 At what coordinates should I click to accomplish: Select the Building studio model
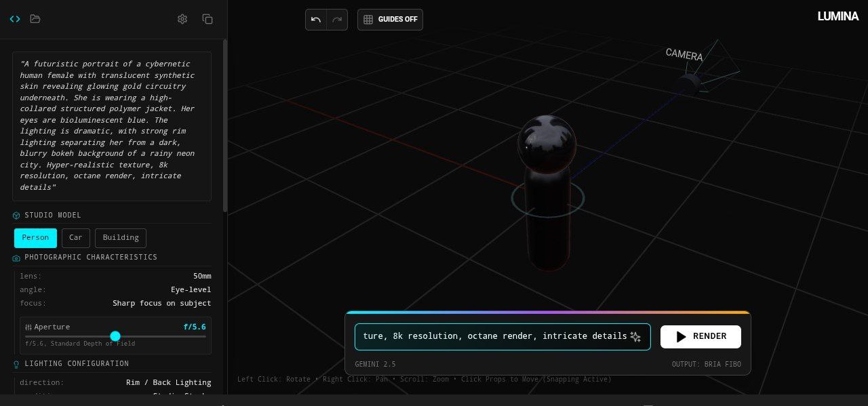(x=121, y=238)
